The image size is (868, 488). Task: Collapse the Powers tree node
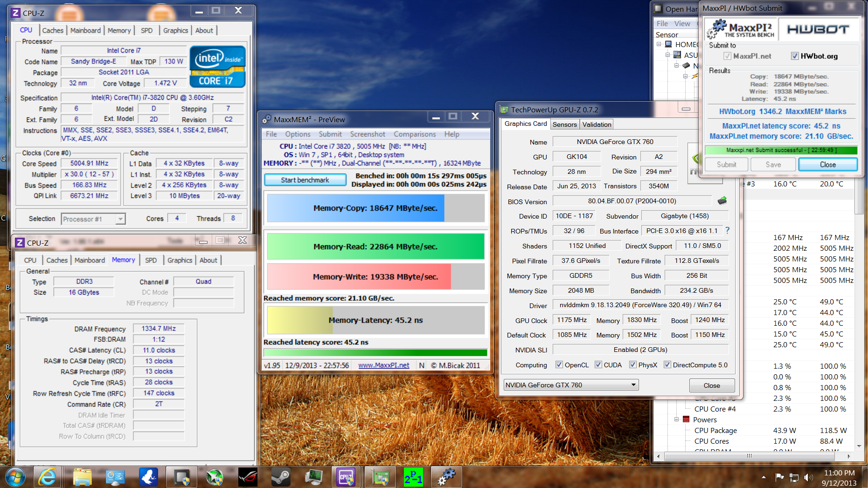[x=676, y=419]
